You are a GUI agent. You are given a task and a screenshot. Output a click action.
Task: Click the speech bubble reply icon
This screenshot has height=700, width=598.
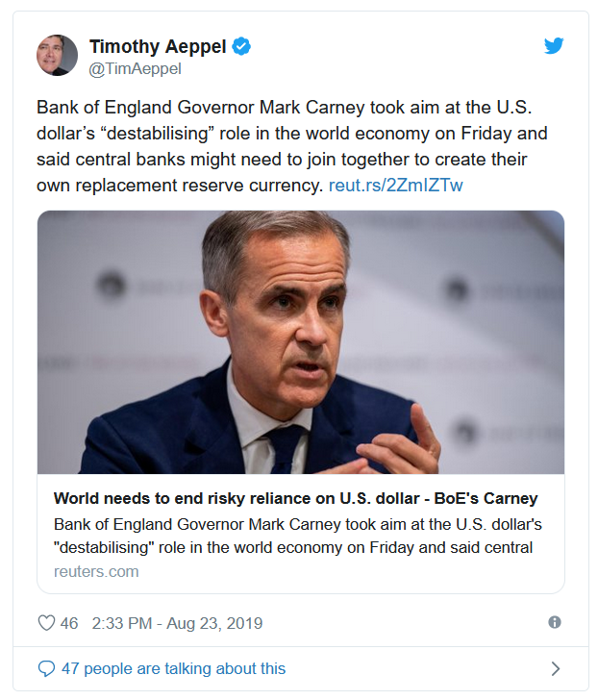46,668
